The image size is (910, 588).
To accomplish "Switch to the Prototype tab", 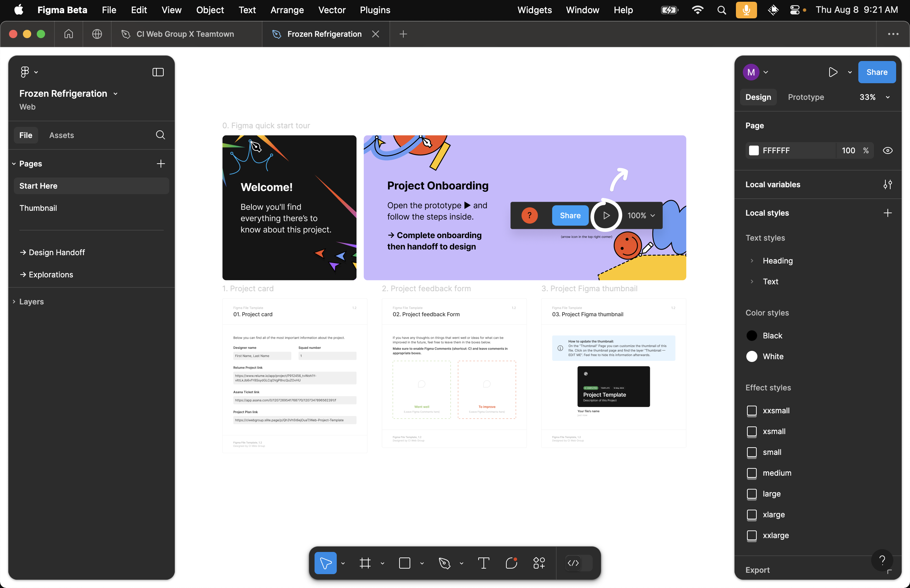I will tap(806, 97).
